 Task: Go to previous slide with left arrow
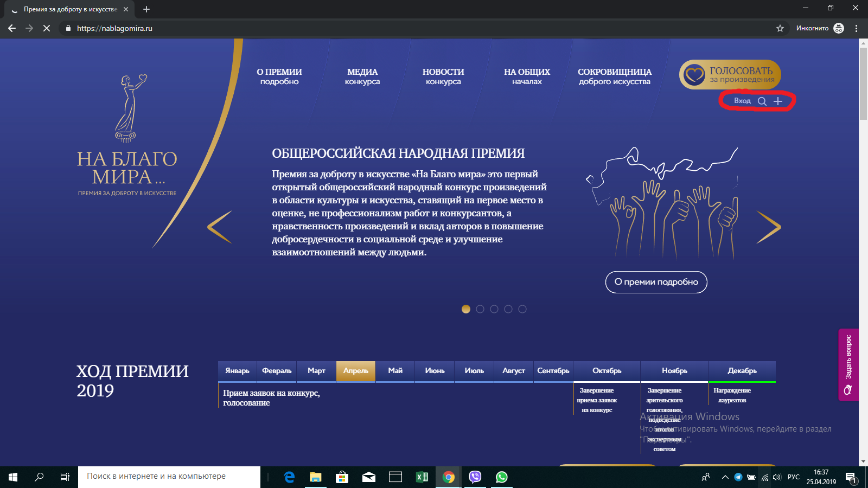pos(220,227)
